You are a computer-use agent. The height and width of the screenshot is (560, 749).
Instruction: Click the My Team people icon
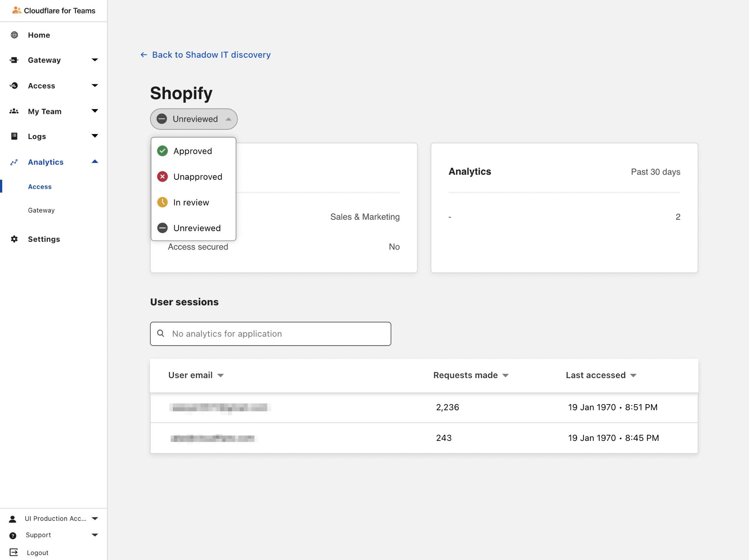[14, 111]
